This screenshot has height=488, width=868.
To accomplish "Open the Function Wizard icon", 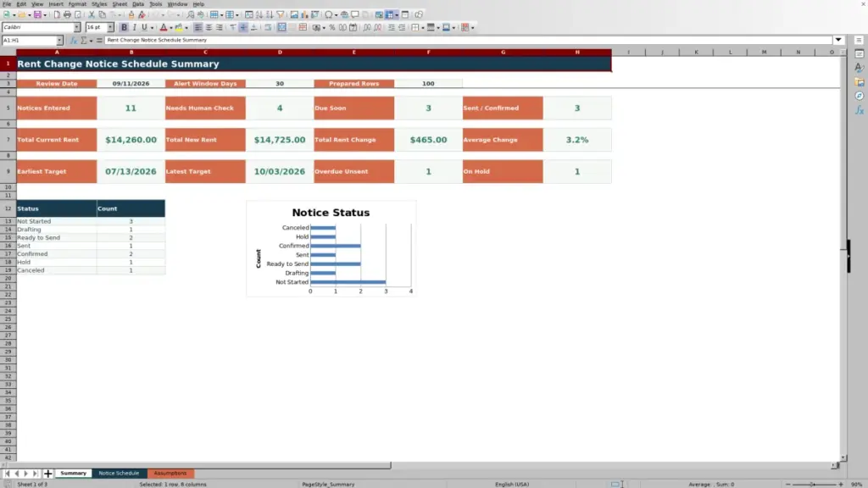I will (74, 41).
